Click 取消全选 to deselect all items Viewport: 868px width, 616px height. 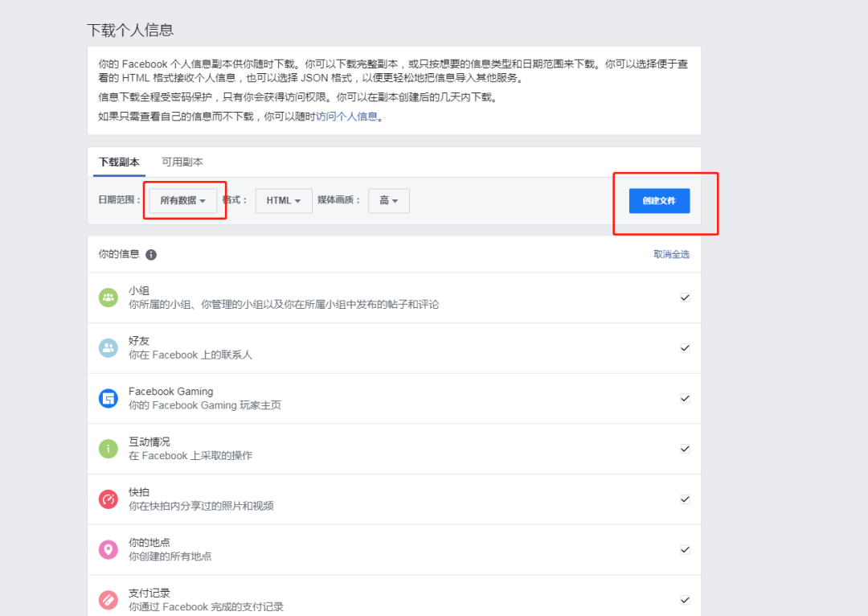tap(672, 253)
